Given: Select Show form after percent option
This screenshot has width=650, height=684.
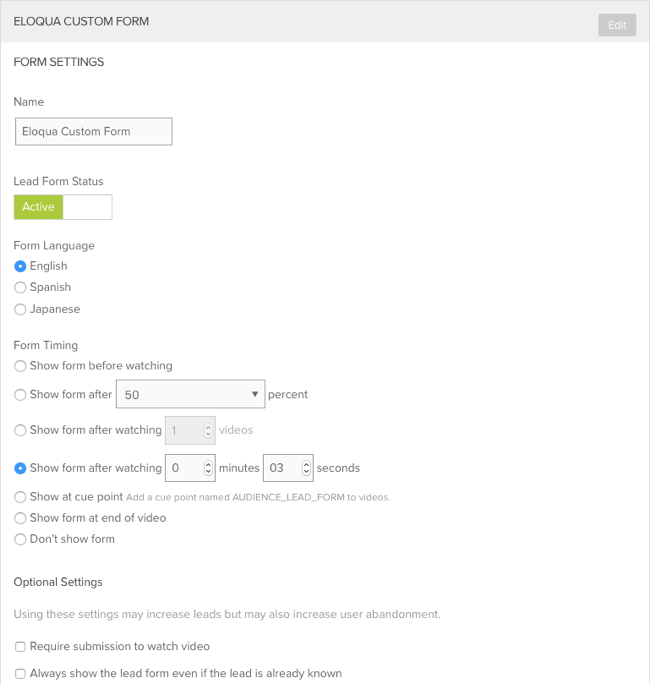Looking at the screenshot, I should (20, 395).
